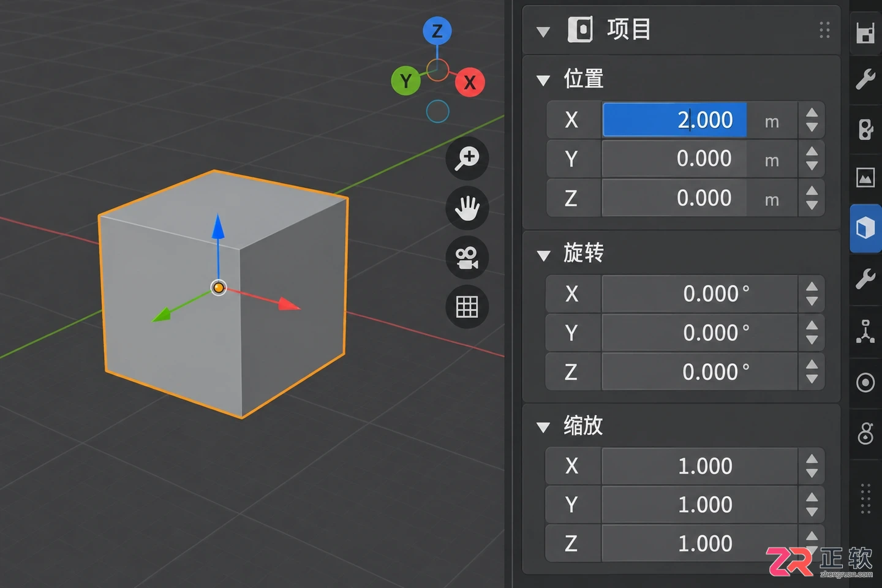The image size is (882, 588).
Task: Grab the 项目 panel drag handle dots
Action: pyautogui.click(x=824, y=29)
